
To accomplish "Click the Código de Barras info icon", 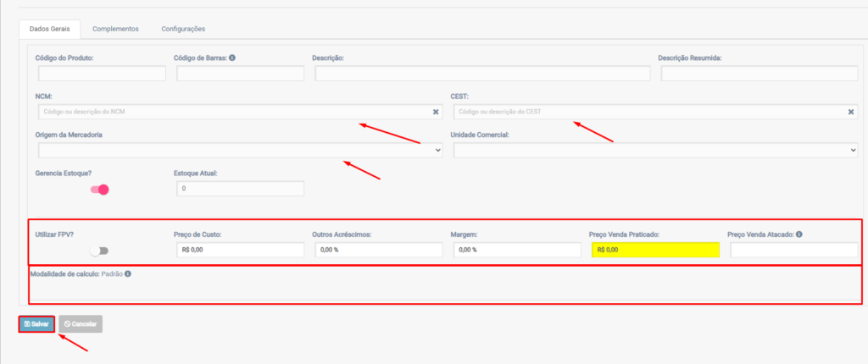I will coord(232,58).
